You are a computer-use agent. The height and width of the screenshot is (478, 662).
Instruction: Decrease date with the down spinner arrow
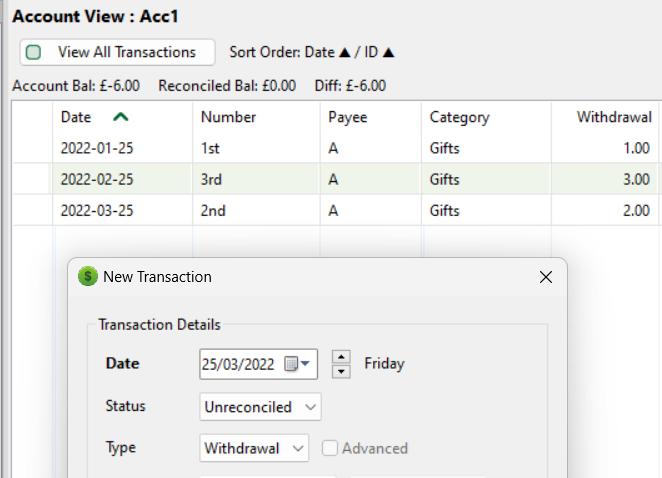(x=341, y=371)
